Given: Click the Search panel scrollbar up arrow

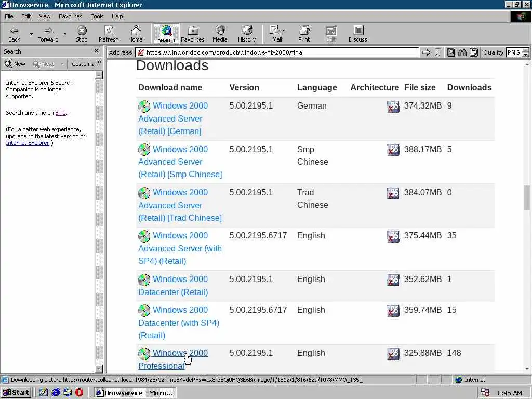Looking at the screenshot, I should 99,75.
